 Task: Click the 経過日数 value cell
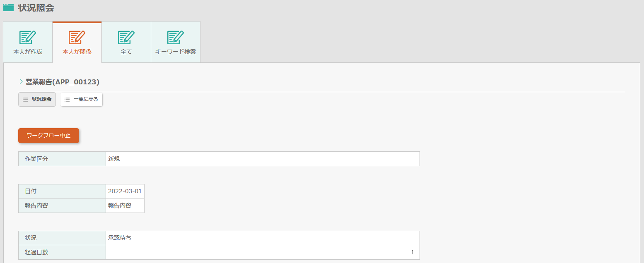(263, 252)
